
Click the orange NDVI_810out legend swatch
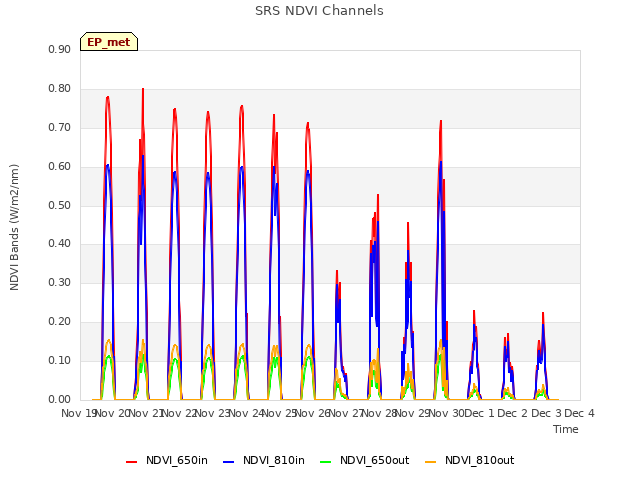point(431,461)
